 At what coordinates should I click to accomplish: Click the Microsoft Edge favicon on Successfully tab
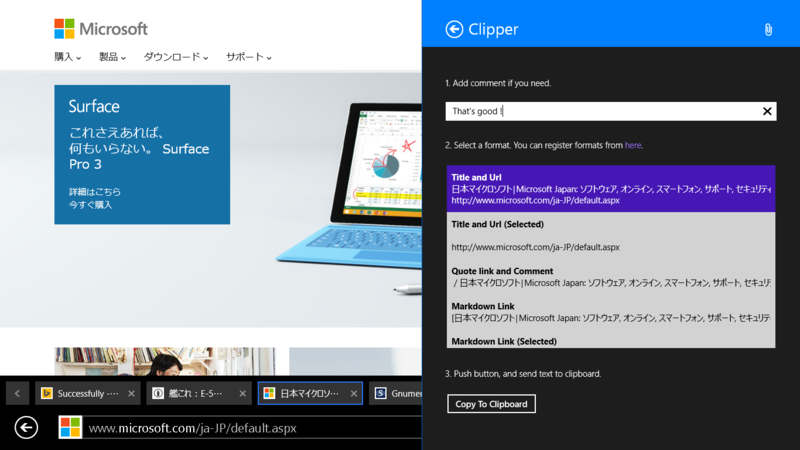tap(47, 393)
